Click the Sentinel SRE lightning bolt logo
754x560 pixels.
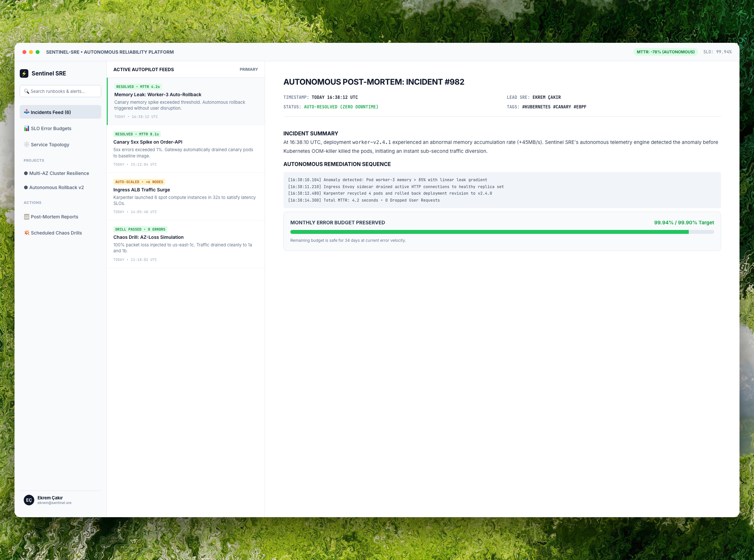[x=24, y=73]
